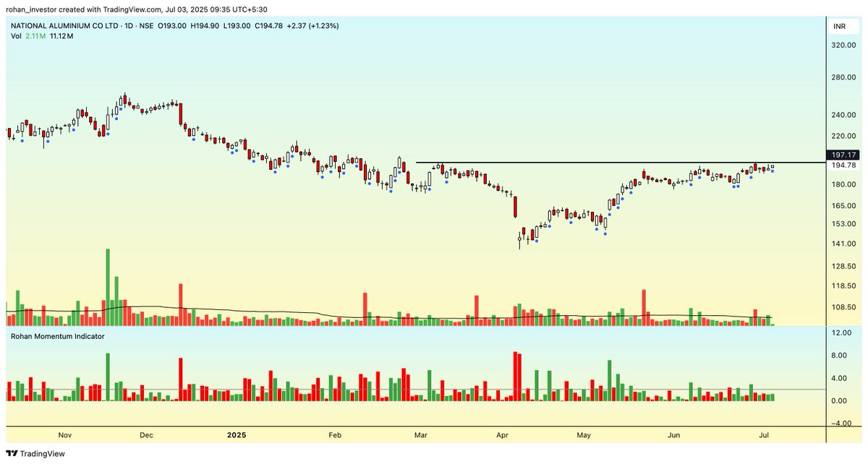The width and height of the screenshot is (868, 464).
Task: Click the 194.78 last price label on the axis
Action: pyautogui.click(x=845, y=166)
